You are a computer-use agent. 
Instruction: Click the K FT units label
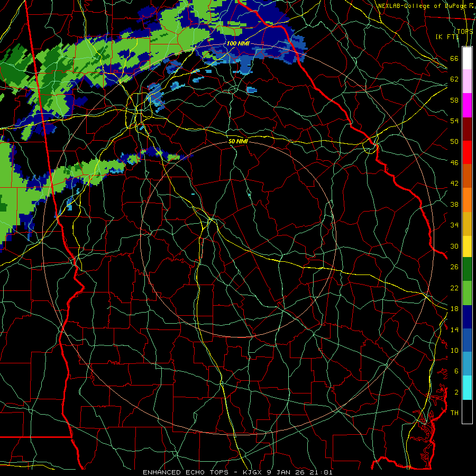coord(447,36)
